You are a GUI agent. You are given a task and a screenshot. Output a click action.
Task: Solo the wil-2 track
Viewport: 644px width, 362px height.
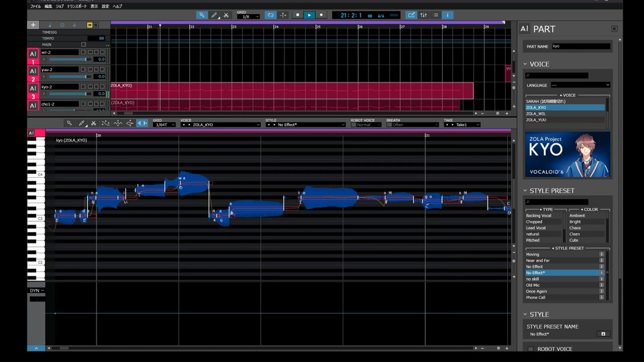(x=96, y=52)
